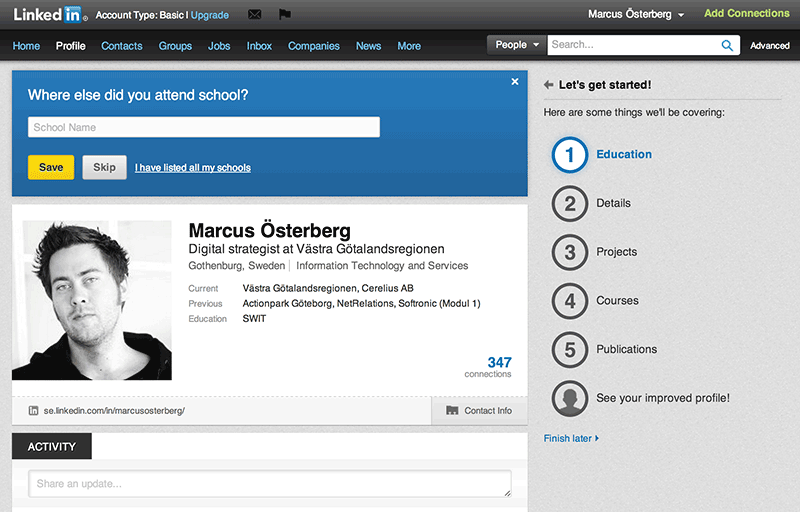
Task: Click the name Marcus Österberg heading
Action: tap(269, 231)
